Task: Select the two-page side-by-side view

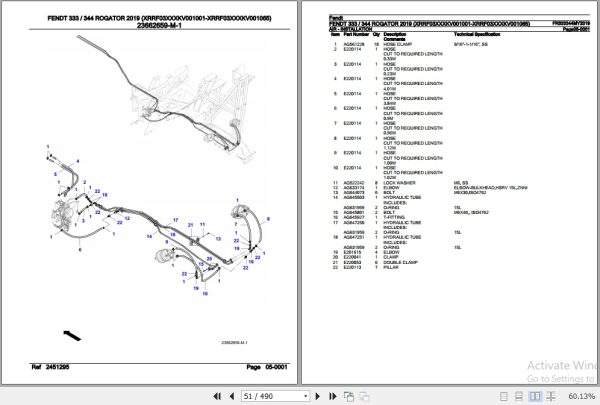Action: point(535,396)
